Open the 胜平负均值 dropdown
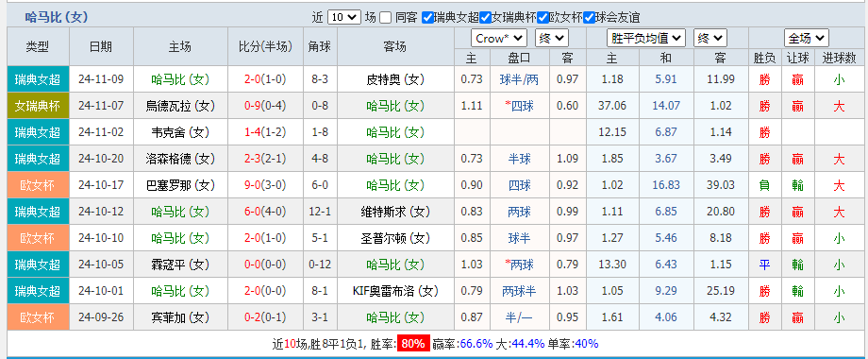868x359 pixels. point(646,38)
